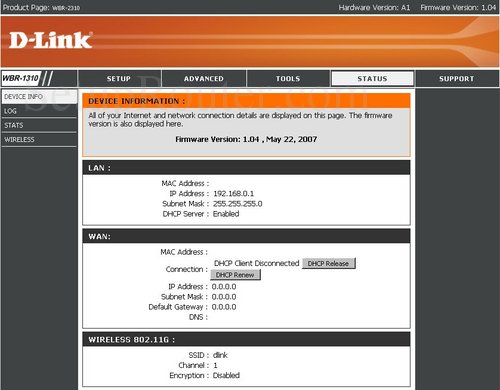This screenshot has height=390, width=500.
Task: Click the Firmware Version text at top right
Action: (x=458, y=7)
